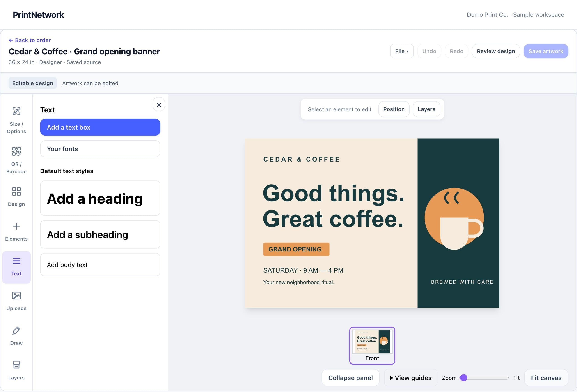Open Layers in the canvas toolbar
This screenshot has height=392, width=577.
click(426, 109)
